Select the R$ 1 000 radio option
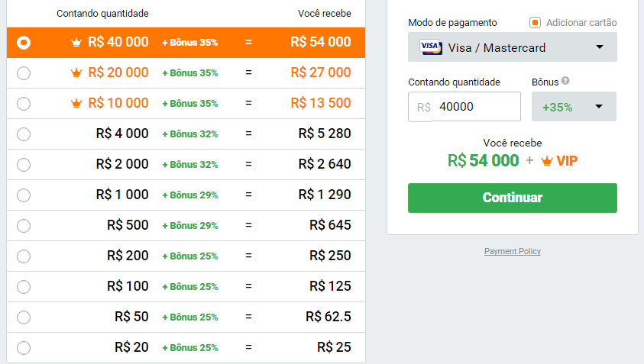 point(24,195)
